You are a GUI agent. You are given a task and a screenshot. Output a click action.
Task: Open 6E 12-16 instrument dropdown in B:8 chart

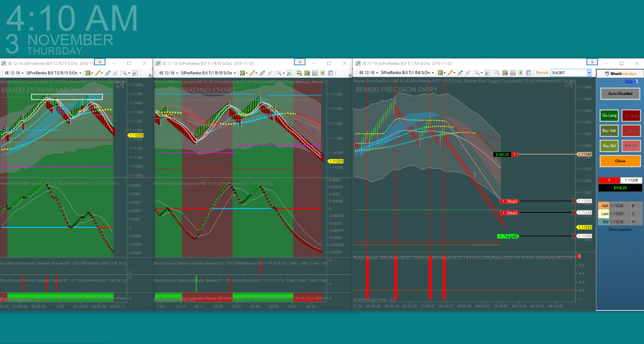pos(14,73)
